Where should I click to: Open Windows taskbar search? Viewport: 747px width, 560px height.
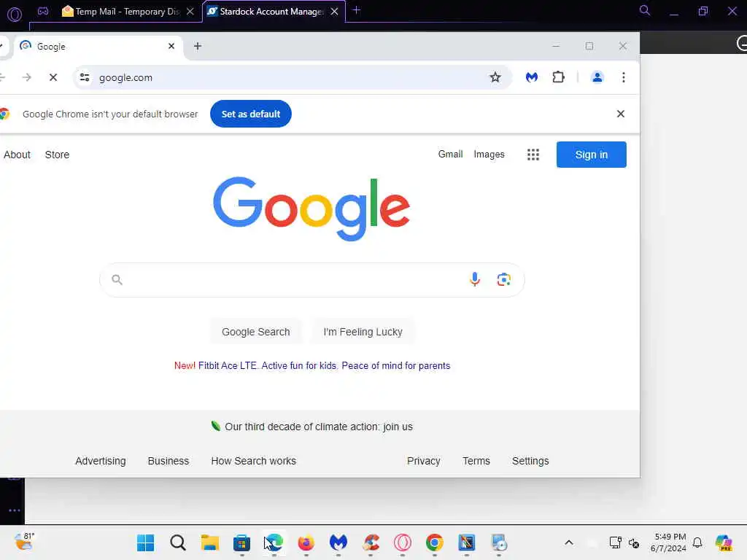pyautogui.click(x=178, y=542)
